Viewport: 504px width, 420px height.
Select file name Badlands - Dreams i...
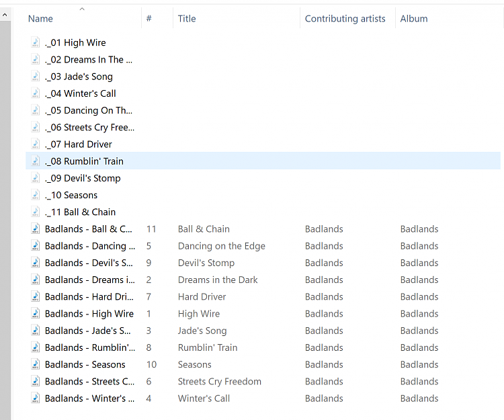(90, 280)
